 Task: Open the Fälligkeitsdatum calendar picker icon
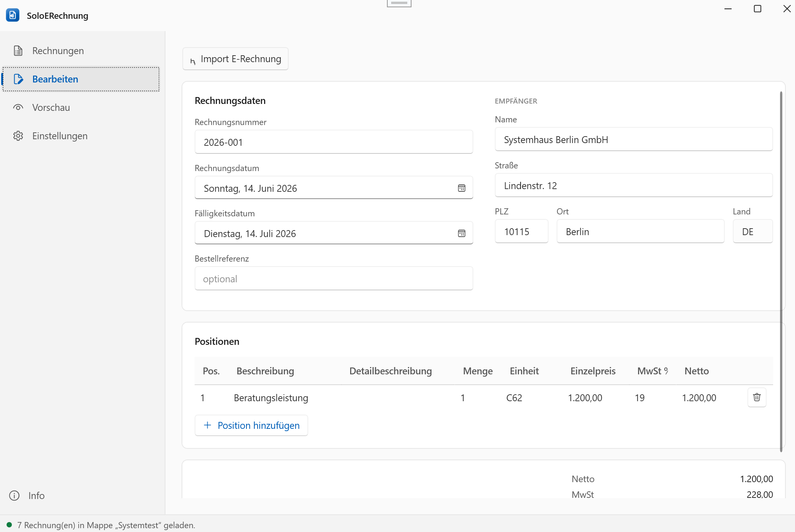(x=462, y=233)
